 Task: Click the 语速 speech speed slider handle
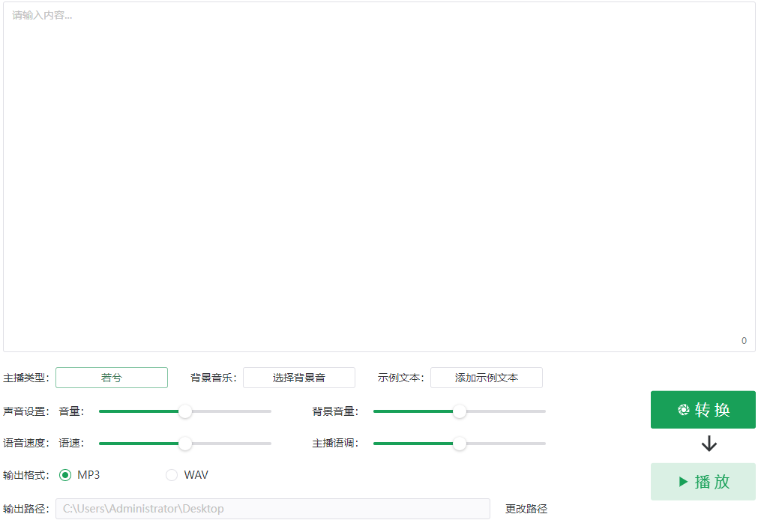point(185,444)
